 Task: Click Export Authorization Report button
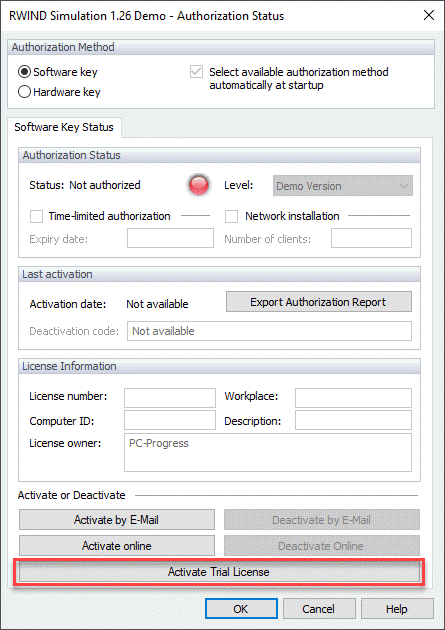319,302
